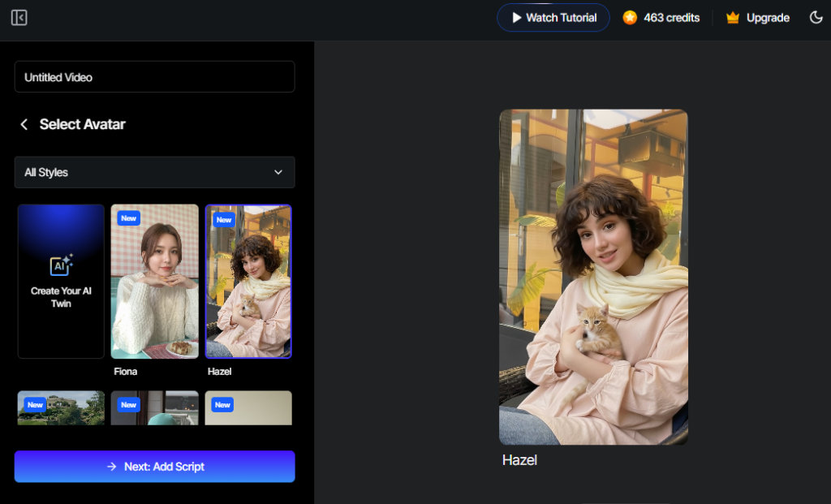The width and height of the screenshot is (831, 504).
Task: Open the All Styles dropdown
Action: 154,172
